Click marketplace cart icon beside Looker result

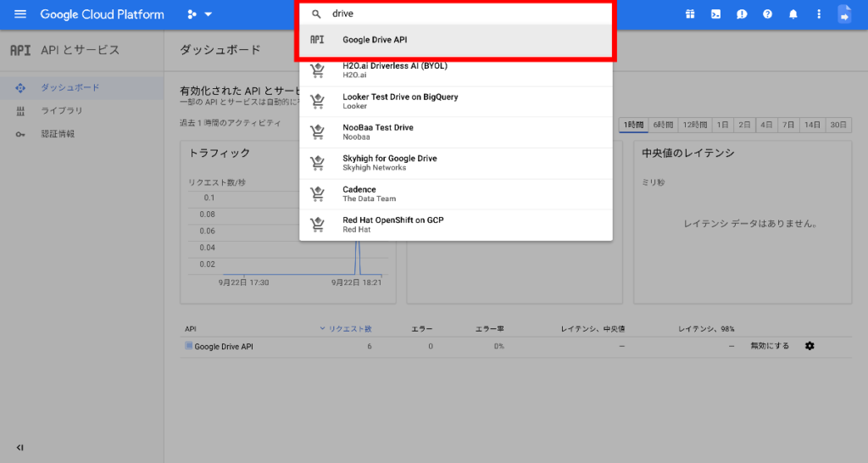pyautogui.click(x=317, y=102)
